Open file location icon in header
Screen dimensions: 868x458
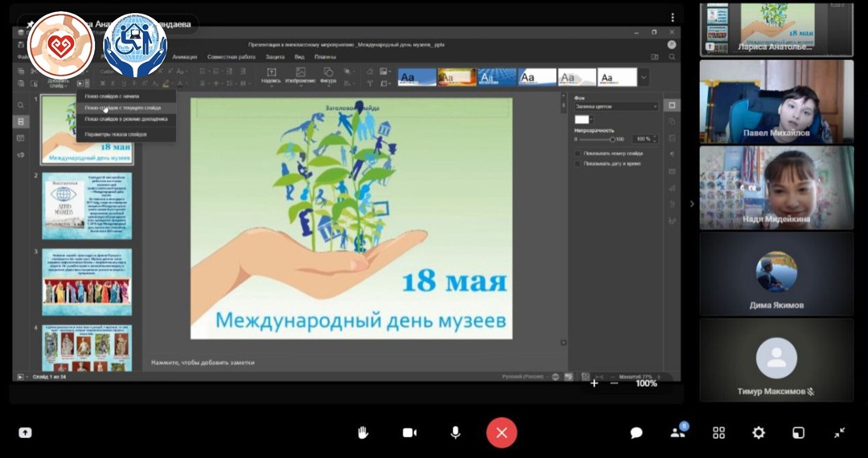655,56
